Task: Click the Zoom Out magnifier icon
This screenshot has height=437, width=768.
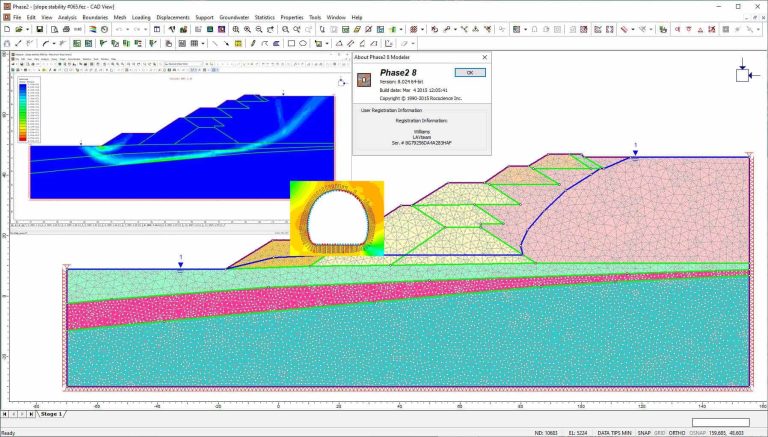Action: [259, 29]
